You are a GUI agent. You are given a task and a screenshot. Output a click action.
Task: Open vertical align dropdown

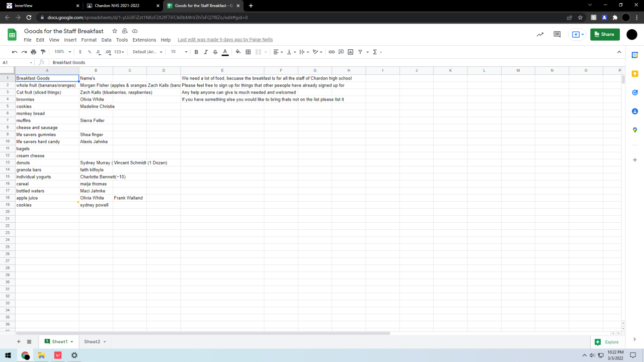tap(291, 52)
